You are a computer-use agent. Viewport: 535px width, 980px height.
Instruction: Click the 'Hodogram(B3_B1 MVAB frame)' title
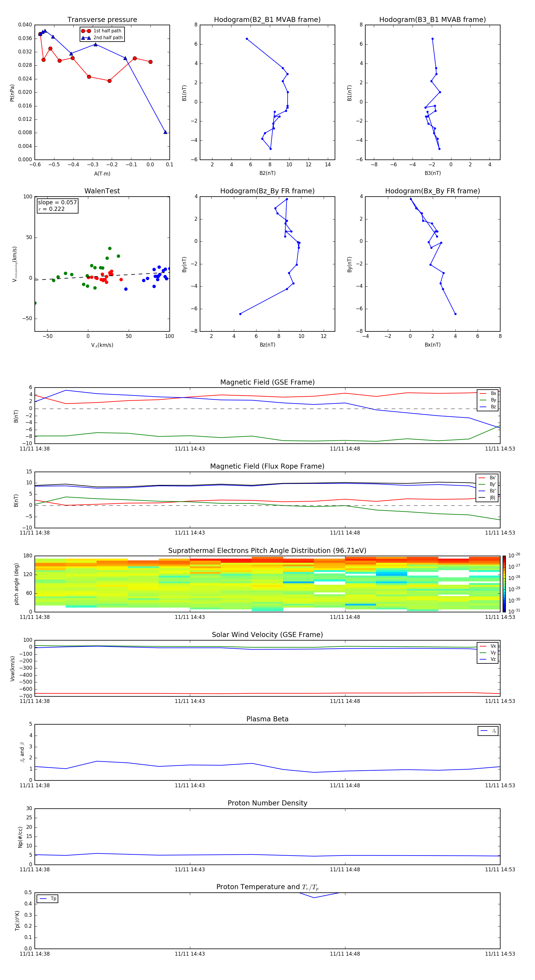432,20
